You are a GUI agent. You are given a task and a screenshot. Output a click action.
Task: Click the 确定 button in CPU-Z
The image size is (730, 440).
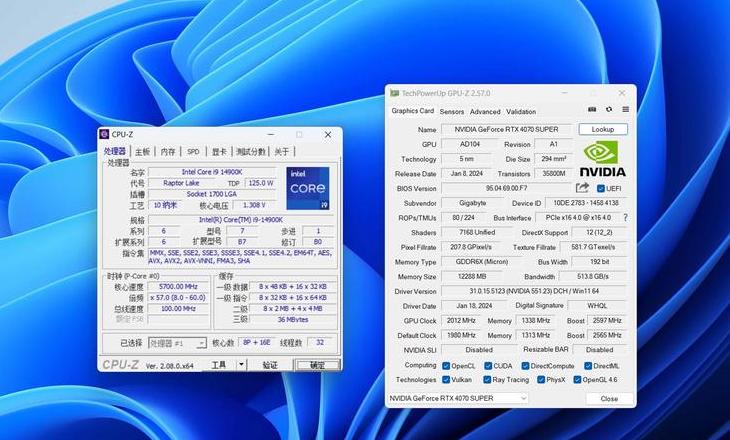pyautogui.click(x=318, y=365)
